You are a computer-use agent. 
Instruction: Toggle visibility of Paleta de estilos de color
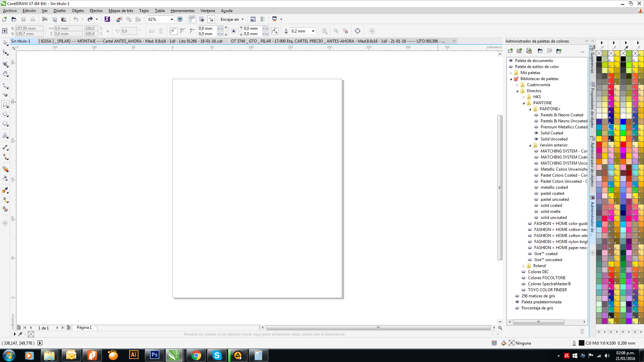pyautogui.click(x=511, y=67)
